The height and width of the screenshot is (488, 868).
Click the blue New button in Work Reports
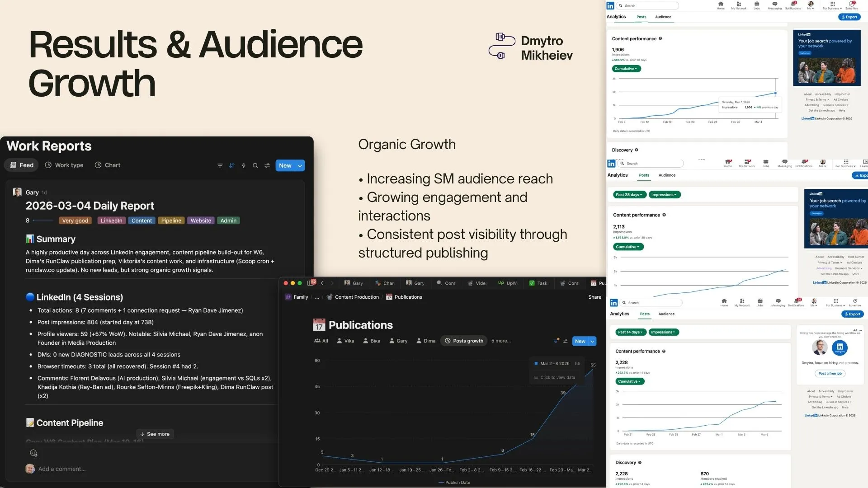285,165
